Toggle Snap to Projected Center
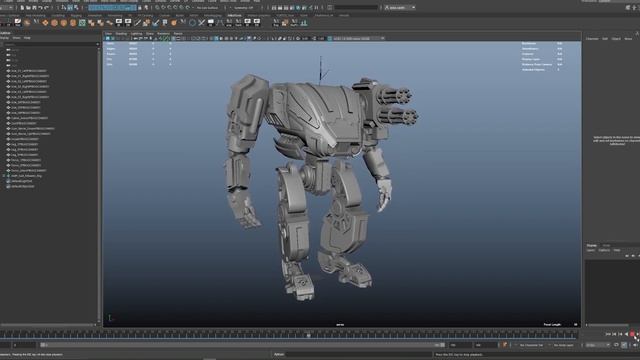 pyautogui.click(x=176, y=7)
